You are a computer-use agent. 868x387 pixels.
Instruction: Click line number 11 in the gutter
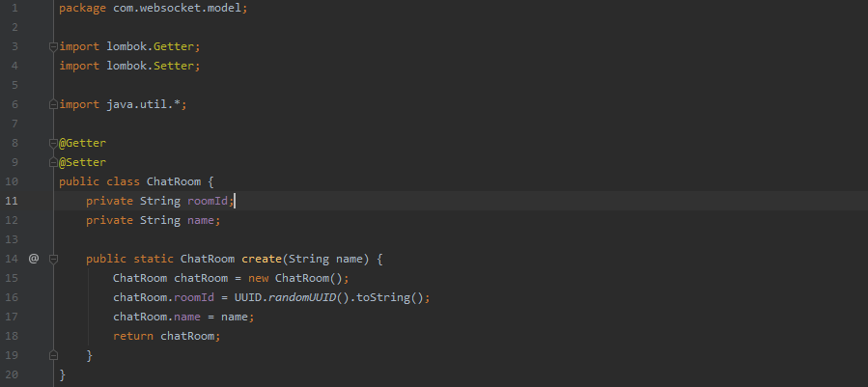12,201
